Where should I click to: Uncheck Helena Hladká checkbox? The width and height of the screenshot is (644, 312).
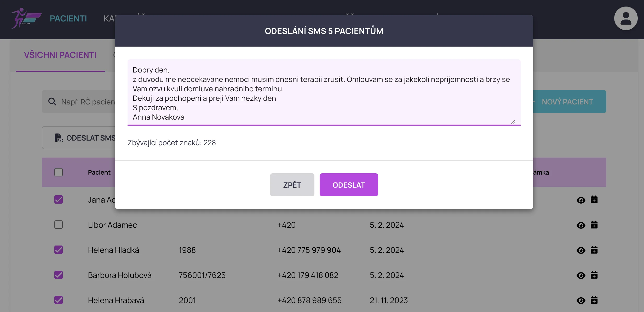pos(59,250)
